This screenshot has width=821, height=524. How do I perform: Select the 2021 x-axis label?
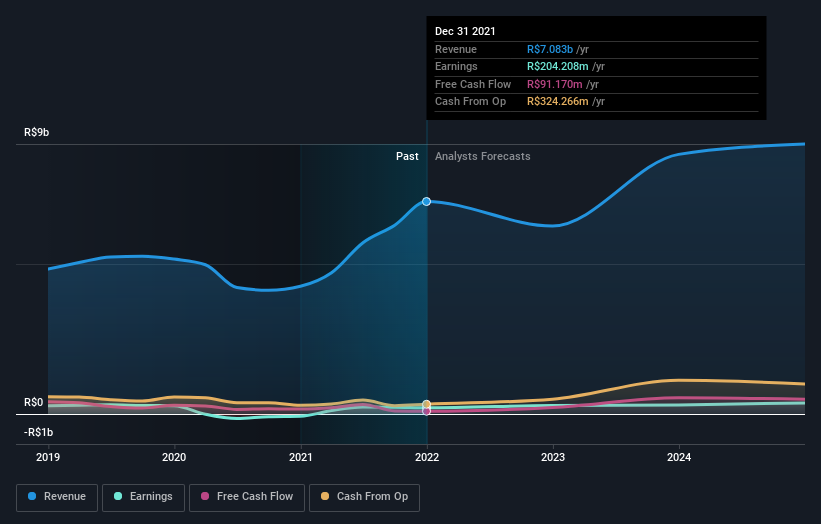[x=301, y=457]
